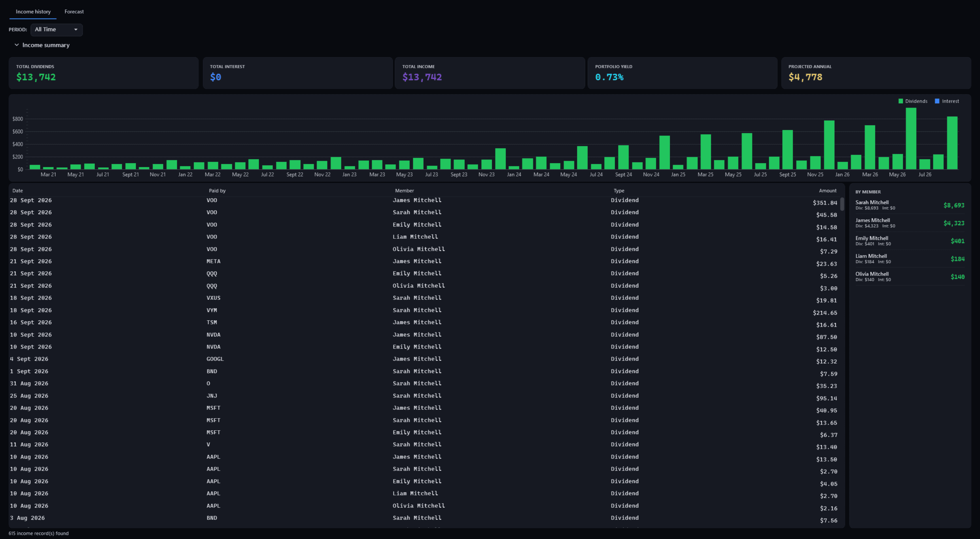Sort table by Type column header
Viewport: 980px width, 539px height.
(x=619, y=190)
